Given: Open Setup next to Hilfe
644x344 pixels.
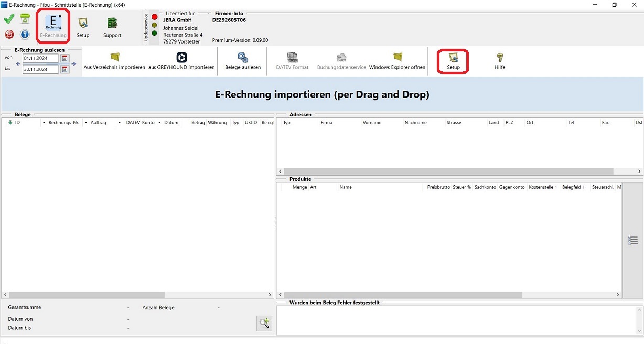Looking at the screenshot, I should pos(453,61).
